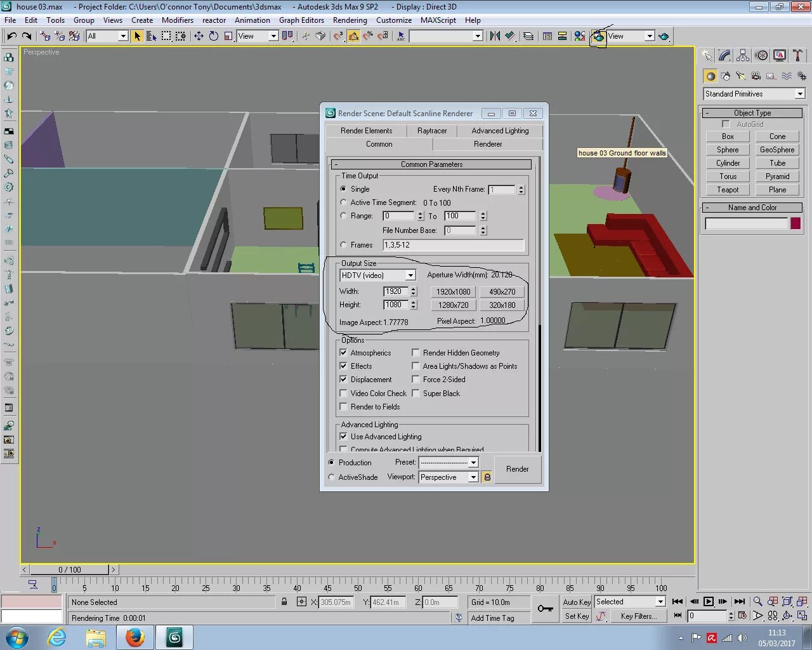Open the Standard Primitives dropdown
Screen dimensions: 812x650
click(754, 94)
